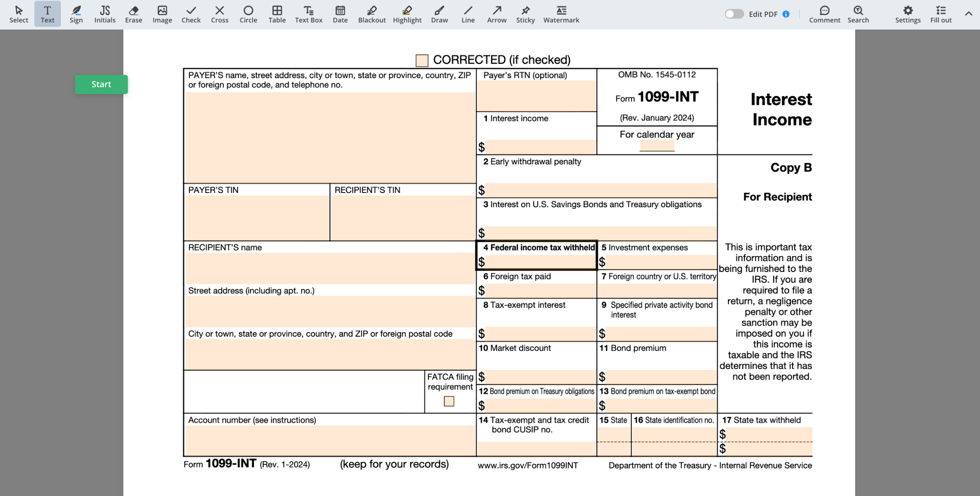The height and width of the screenshot is (496, 980).
Task: Pick the Draw tool
Action: (x=439, y=14)
